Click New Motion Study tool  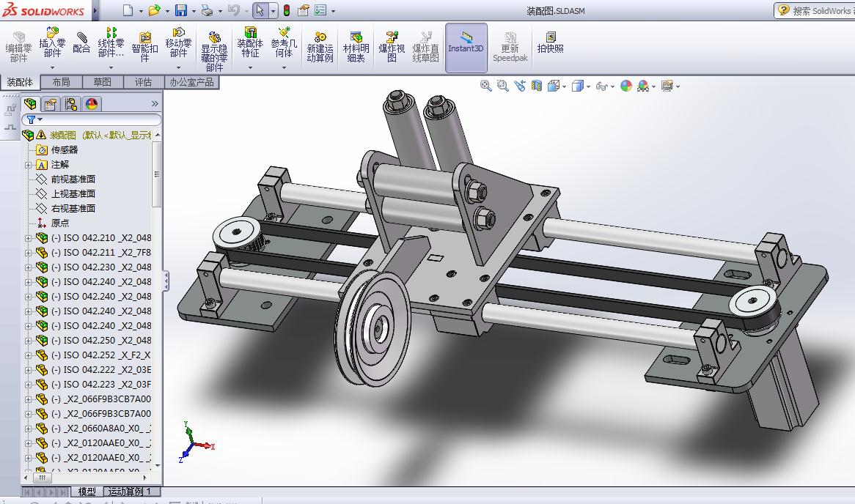tap(320, 47)
